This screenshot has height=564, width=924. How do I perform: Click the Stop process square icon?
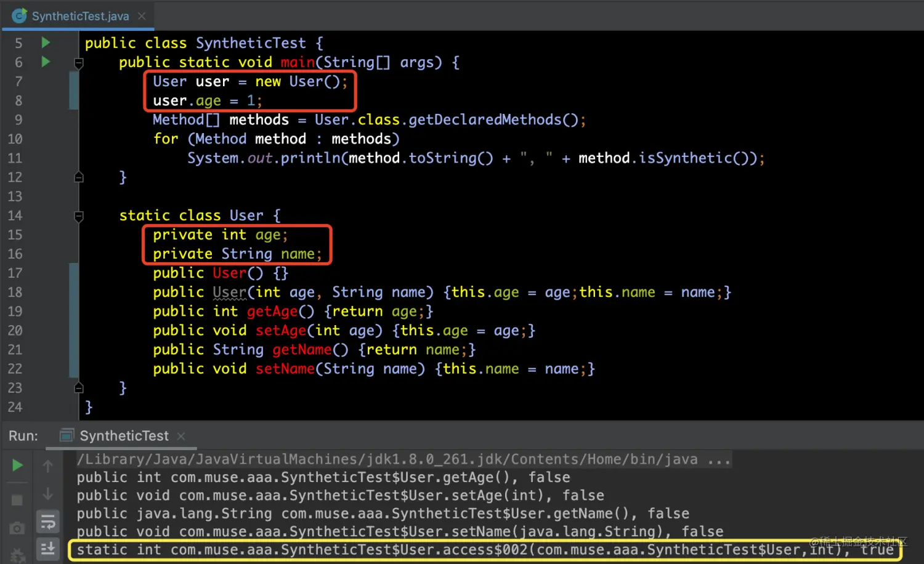(x=17, y=500)
